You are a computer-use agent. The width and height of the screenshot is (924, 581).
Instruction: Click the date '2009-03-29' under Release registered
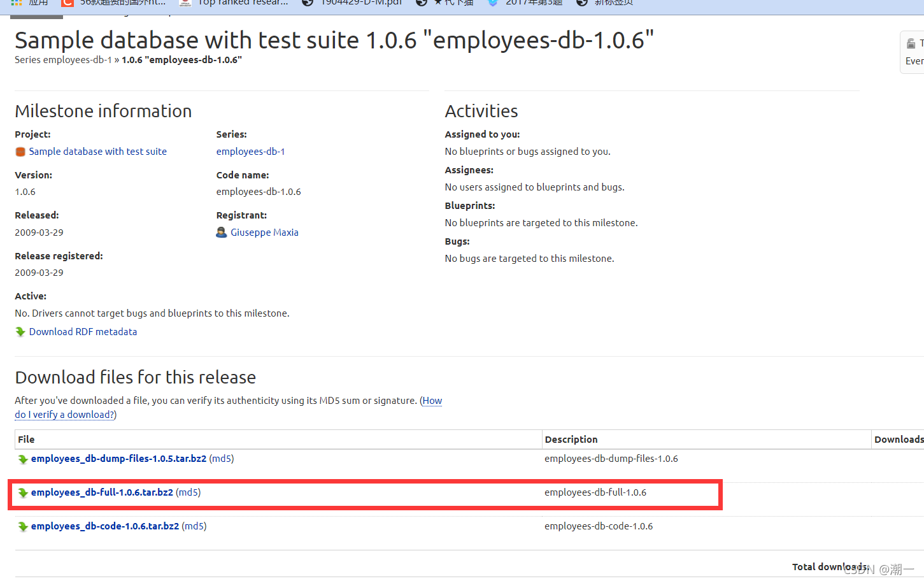coord(39,273)
